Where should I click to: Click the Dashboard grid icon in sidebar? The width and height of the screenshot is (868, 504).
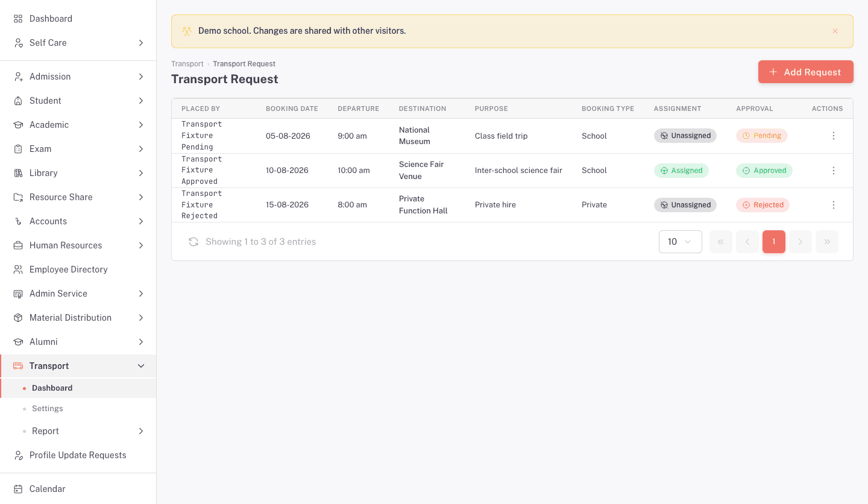click(x=18, y=19)
